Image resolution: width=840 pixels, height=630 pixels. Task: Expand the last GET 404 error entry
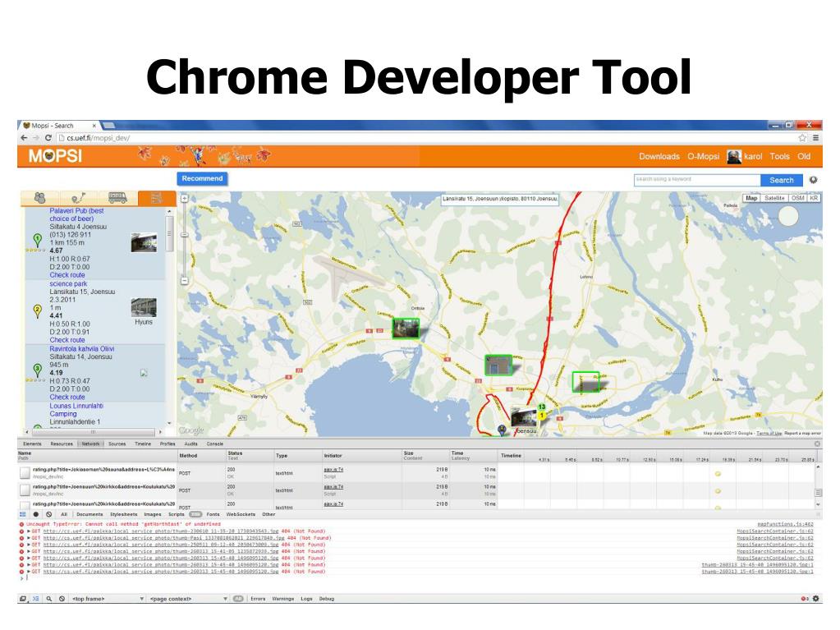pos(29,572)
